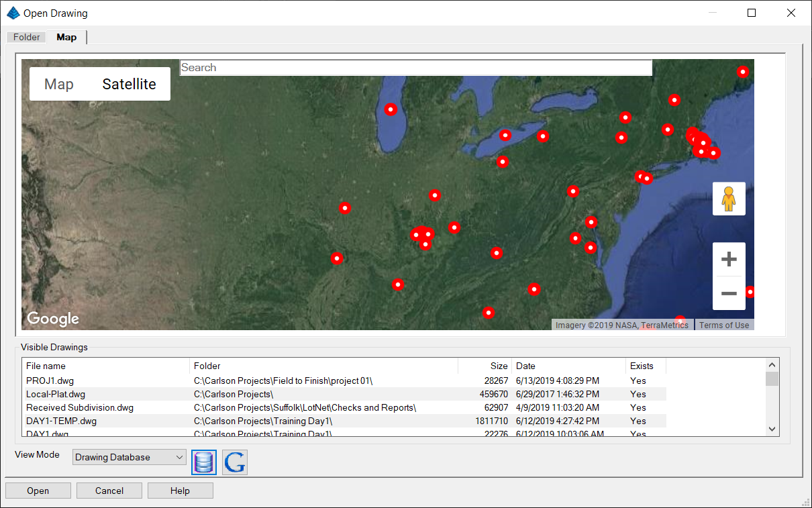Click date 4/9/2019 11:03:20 AM
812x508 pixels.
coord(559,407)
